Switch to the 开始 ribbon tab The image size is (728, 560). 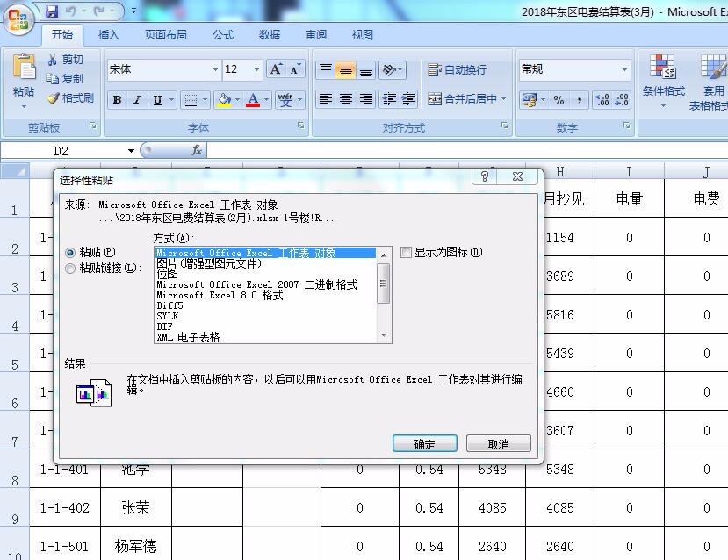62,35
